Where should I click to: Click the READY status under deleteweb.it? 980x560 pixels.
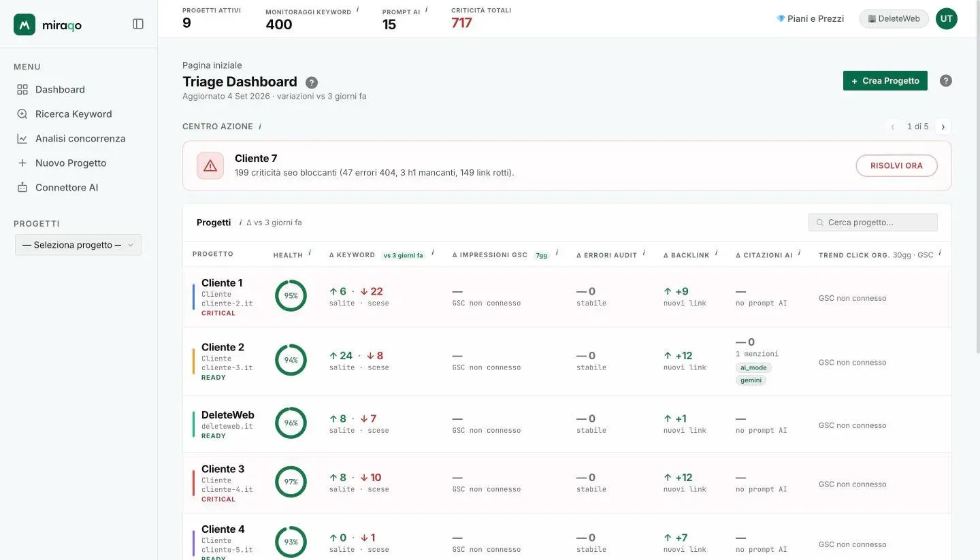point(214,435)
